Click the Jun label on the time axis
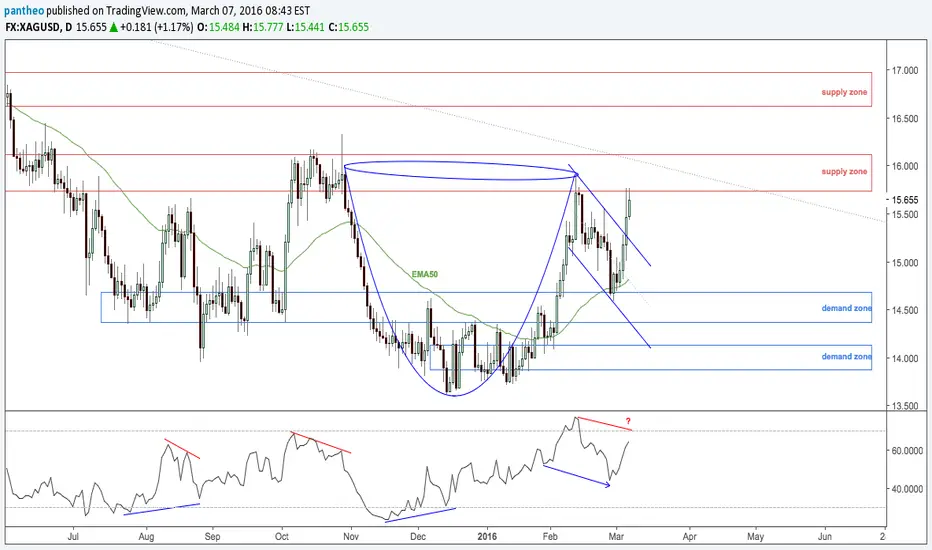Viewport: 932px width, 550px height. coord(824,536)
